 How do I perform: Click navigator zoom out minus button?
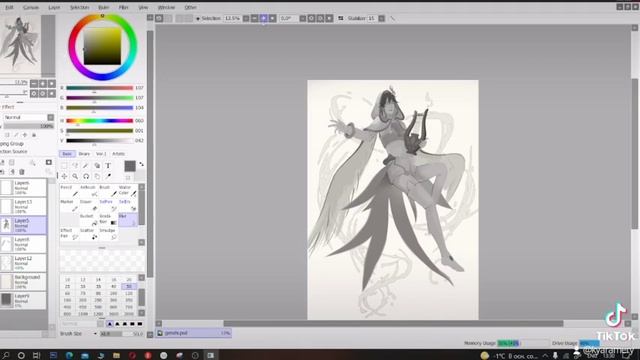point(34,84)
